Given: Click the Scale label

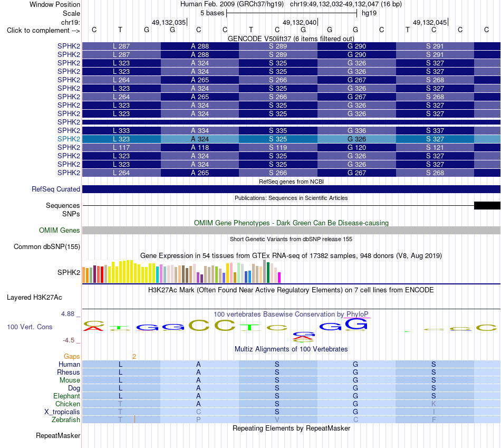Looking at the screenshot, I should coord(71,14).
